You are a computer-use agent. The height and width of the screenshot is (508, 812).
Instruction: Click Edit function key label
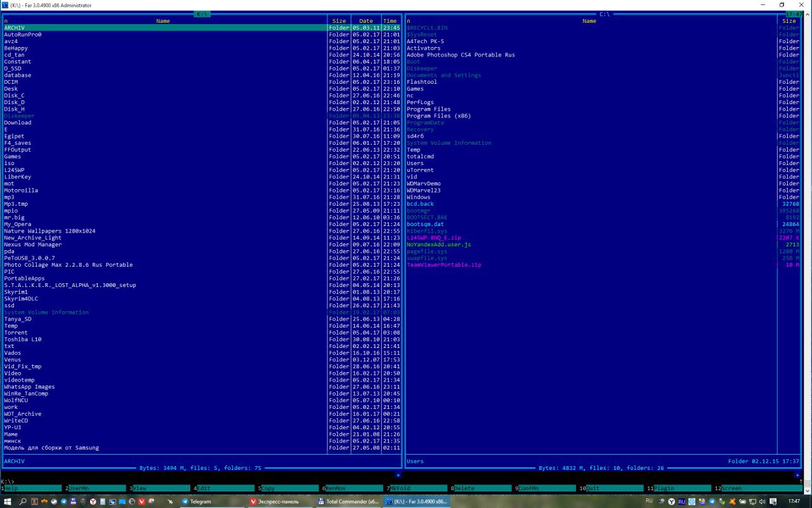204,488
